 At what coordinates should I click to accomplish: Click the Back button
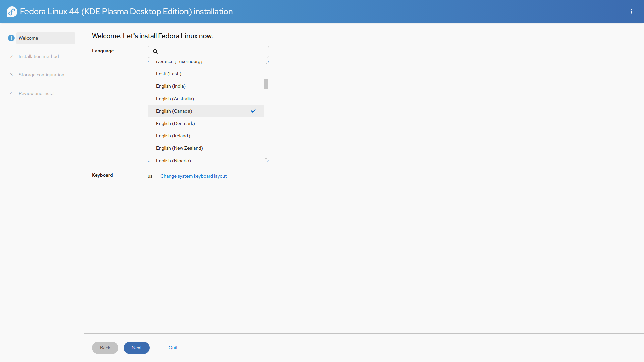pyautogui.click(x=105, y=348)
